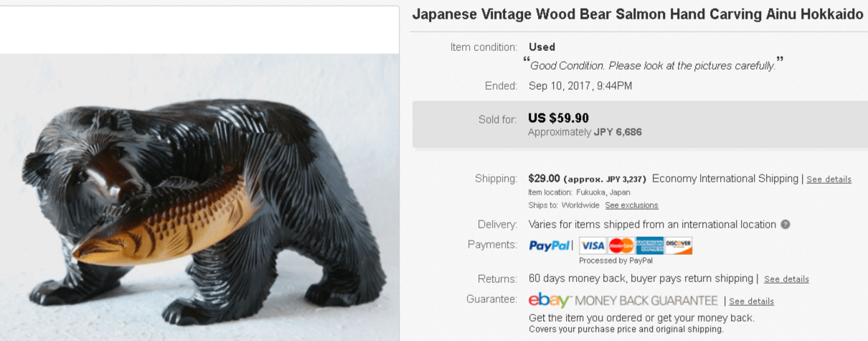Click the Discover card icon

[679, 246]
